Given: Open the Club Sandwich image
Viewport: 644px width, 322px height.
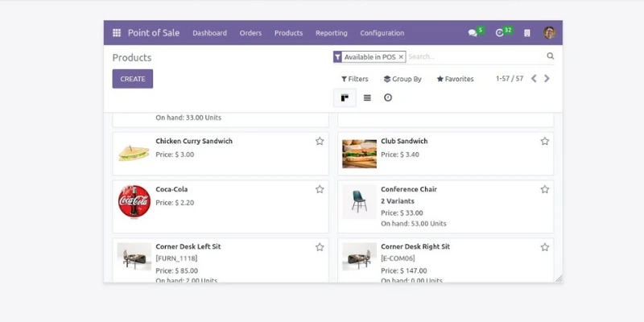Looking at the screenshot, I should pos(359,154).
